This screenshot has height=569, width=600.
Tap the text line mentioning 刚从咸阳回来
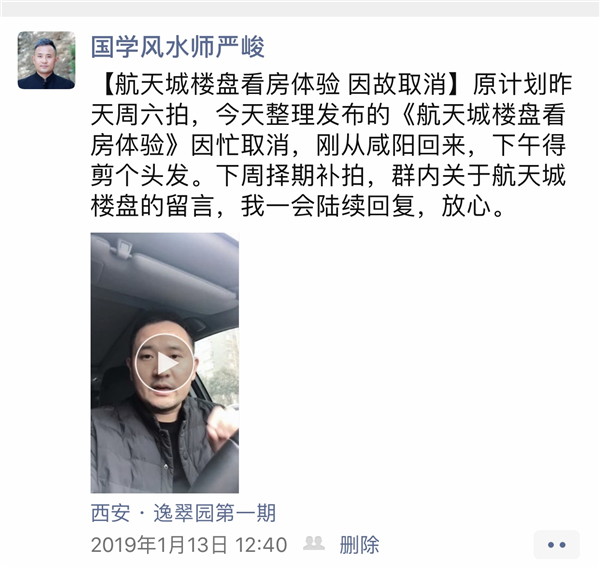pos(328,145)
